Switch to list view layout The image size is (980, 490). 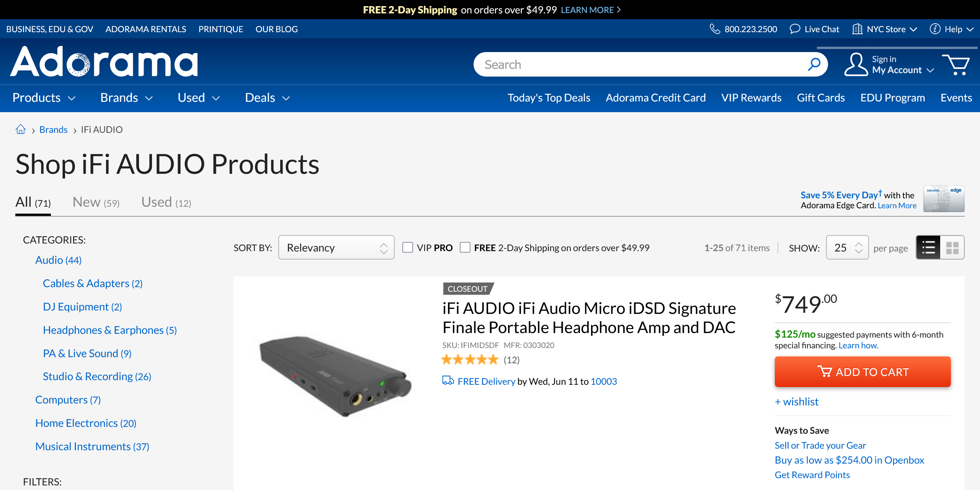928,247
